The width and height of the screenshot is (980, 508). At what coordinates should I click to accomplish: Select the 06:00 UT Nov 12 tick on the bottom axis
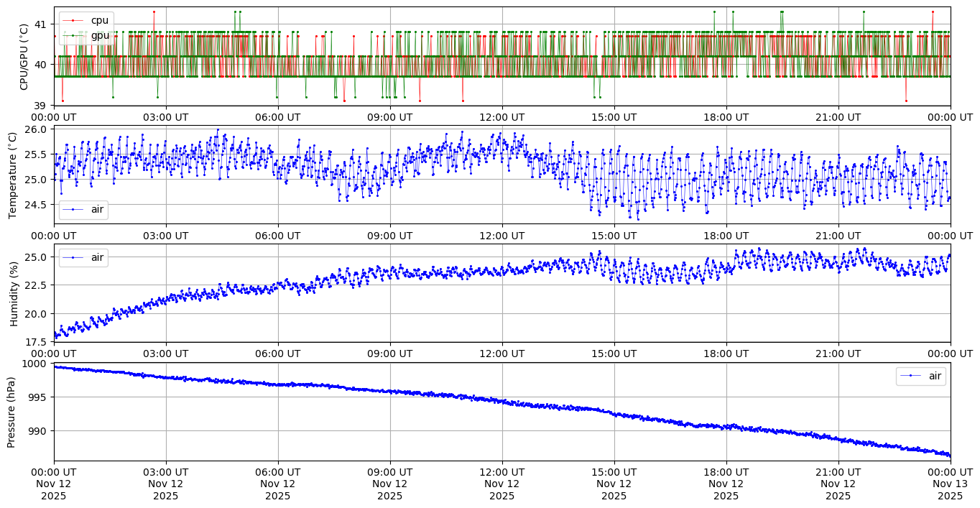tap(277, 484)
